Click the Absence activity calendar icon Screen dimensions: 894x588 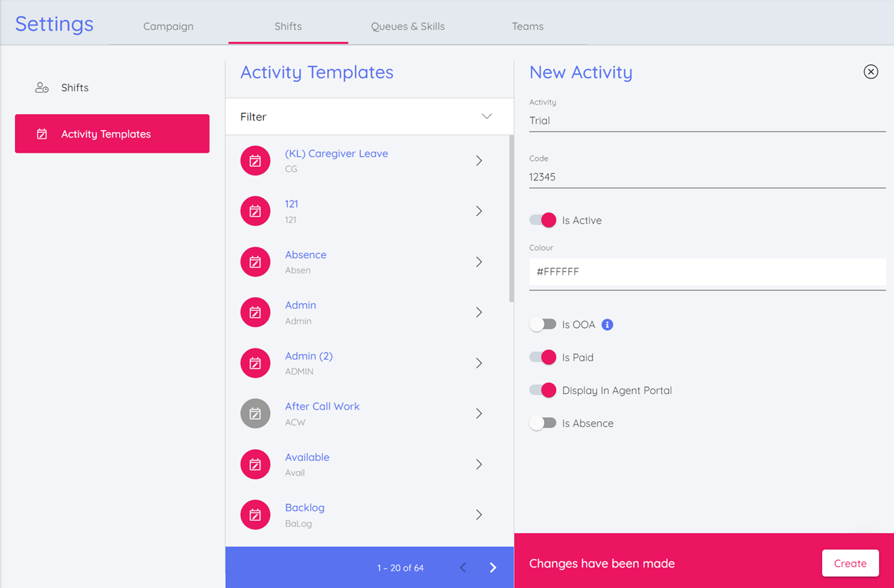[x=255, y=262]
